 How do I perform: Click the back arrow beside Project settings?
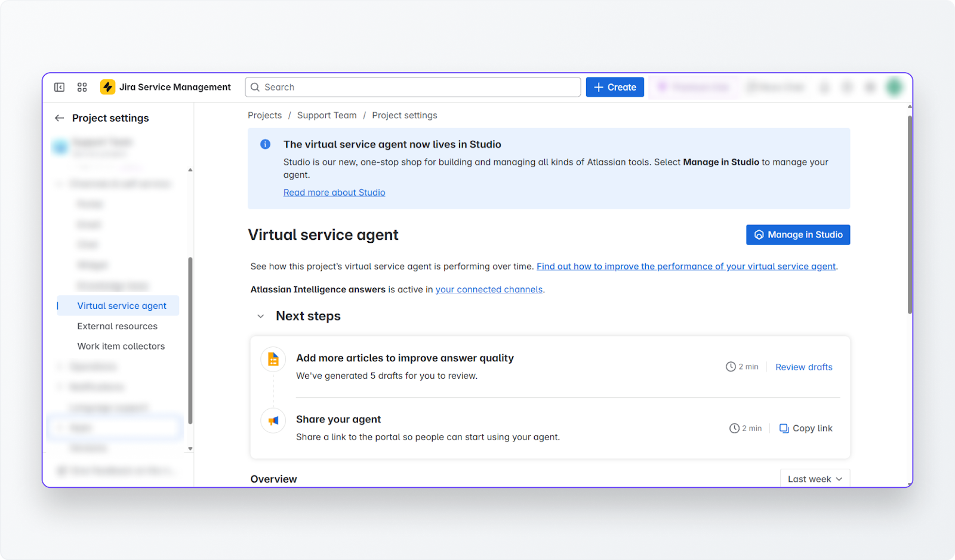(x=59, y=117)
